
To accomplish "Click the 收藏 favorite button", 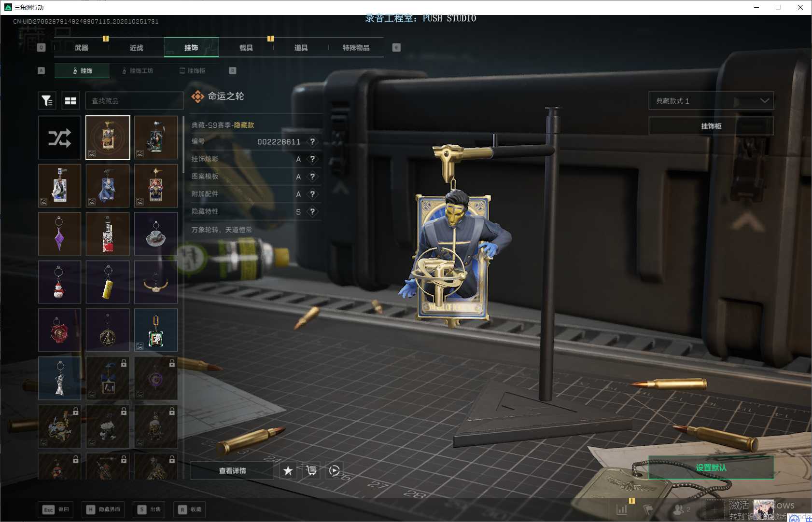I will point(189,509).
